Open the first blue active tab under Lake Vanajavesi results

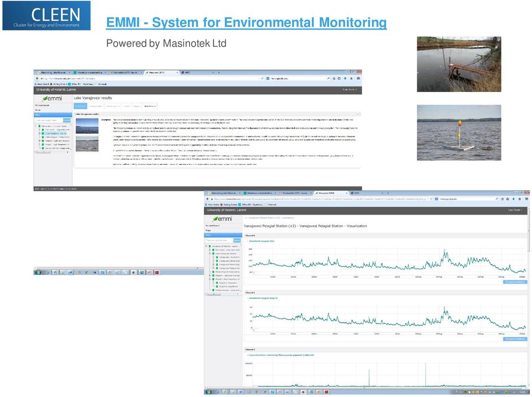80,106
